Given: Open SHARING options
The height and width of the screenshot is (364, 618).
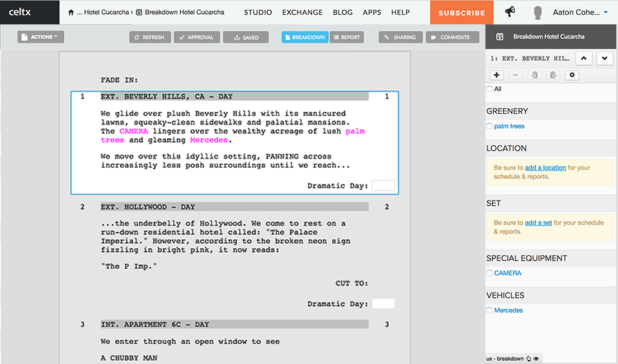Looking at the screenshot, I should (x=400, y=37).
